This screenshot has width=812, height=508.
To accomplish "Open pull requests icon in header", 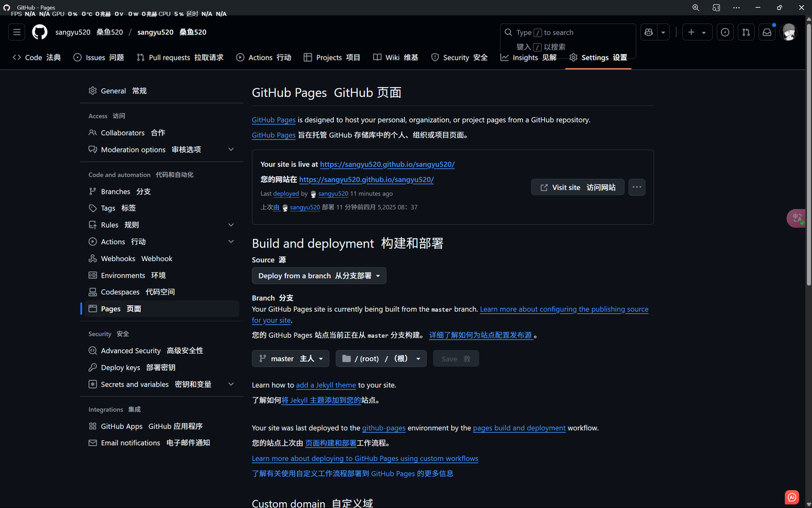I will [x=746, y=32].
